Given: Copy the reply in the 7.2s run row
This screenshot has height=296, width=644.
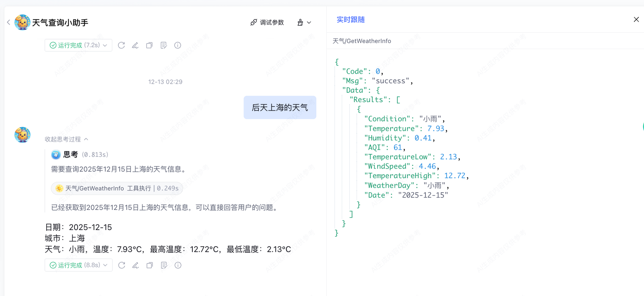Looking at the screenshot, I should (149, 45).
